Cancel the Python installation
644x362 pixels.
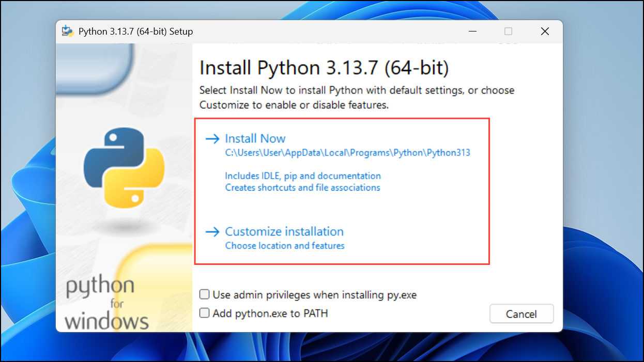point(522,313)
